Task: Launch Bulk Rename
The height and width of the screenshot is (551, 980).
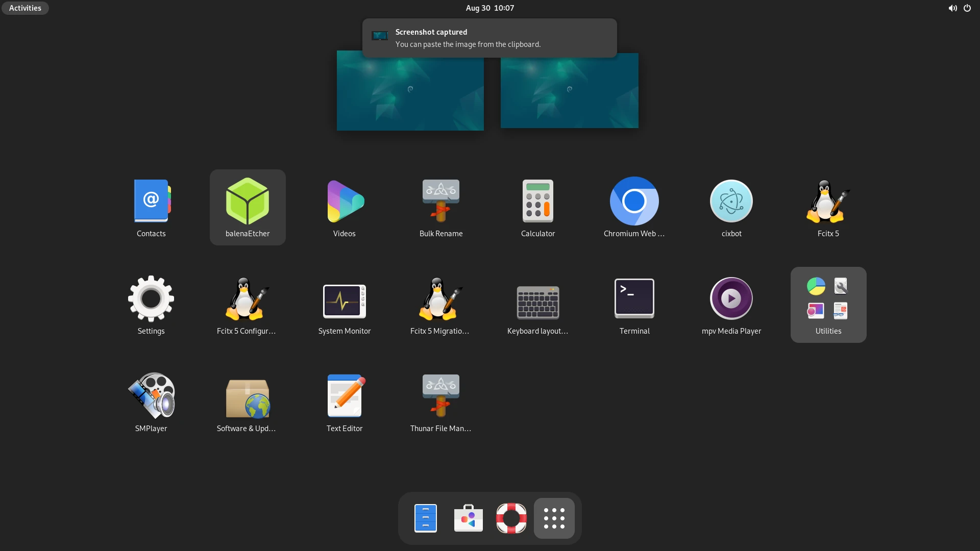Action: pos(441,207)
